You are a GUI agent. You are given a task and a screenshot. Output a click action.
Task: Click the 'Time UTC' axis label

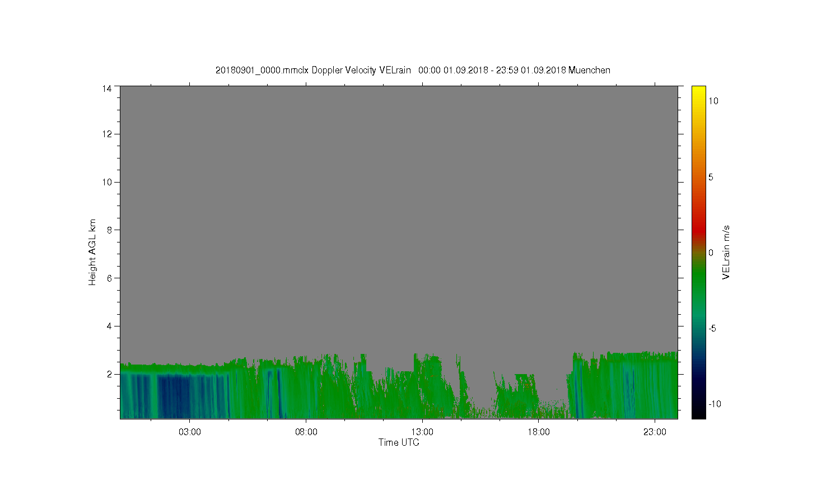[399, 442]
